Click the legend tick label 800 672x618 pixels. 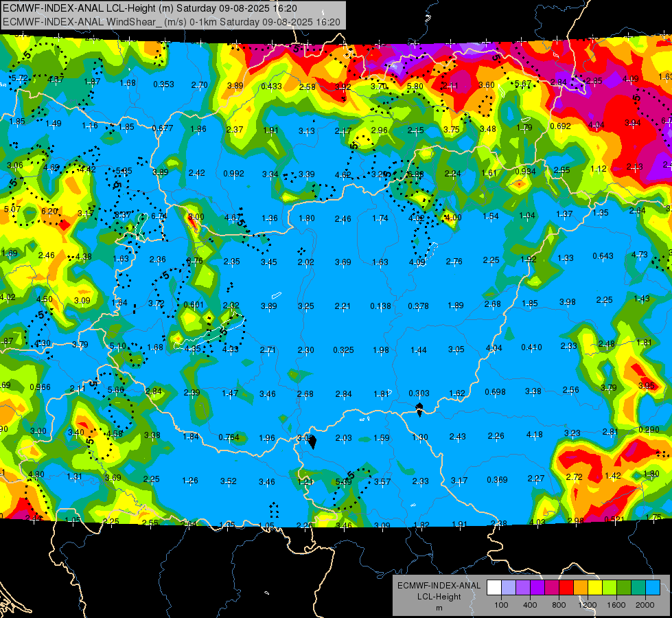click(x=559, y=605)
